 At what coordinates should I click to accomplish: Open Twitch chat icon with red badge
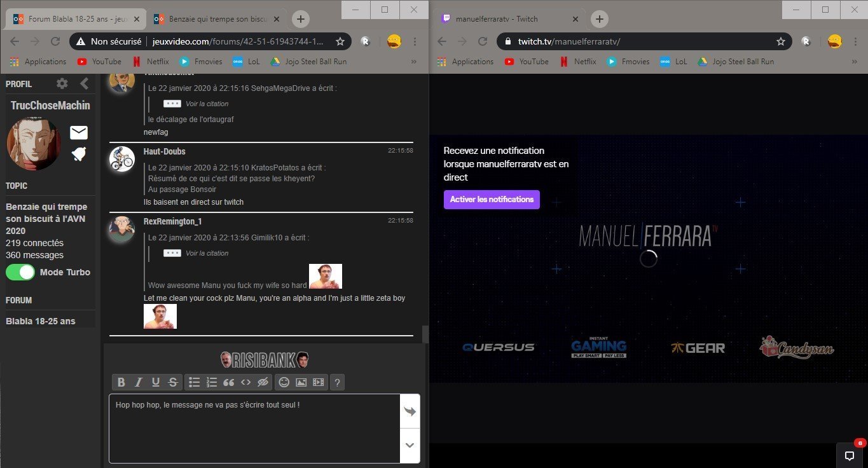(x=849, y=455)
